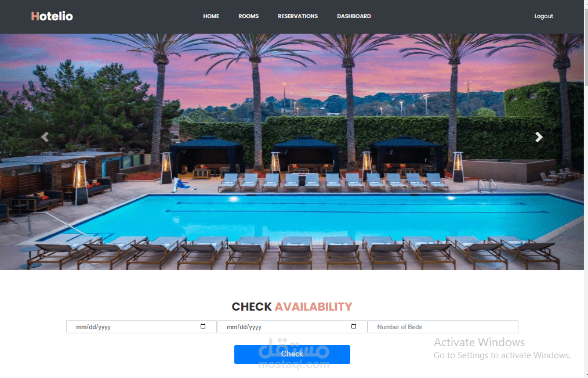Open the first date field's calendar picker
This screenshot has height=378, width=588.
click(203, 326)
